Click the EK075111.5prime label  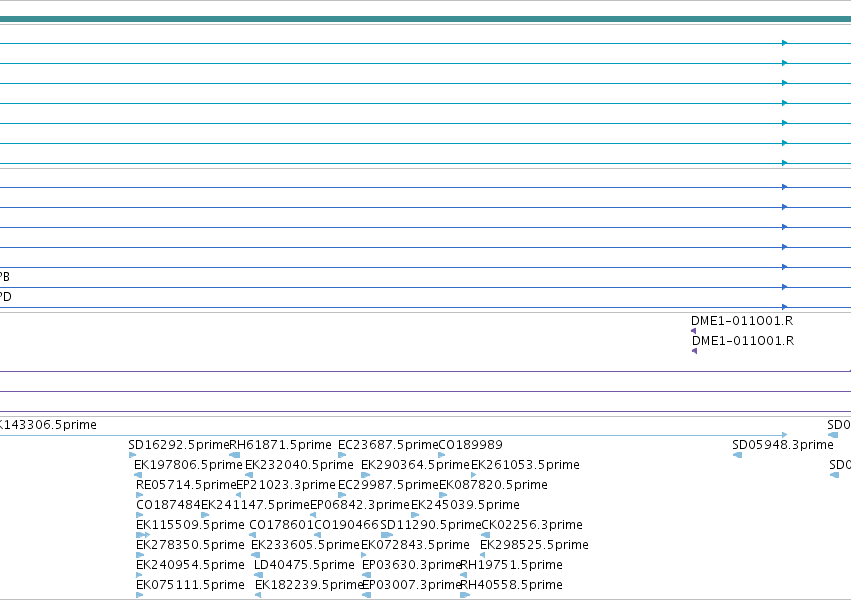(190, 585)
